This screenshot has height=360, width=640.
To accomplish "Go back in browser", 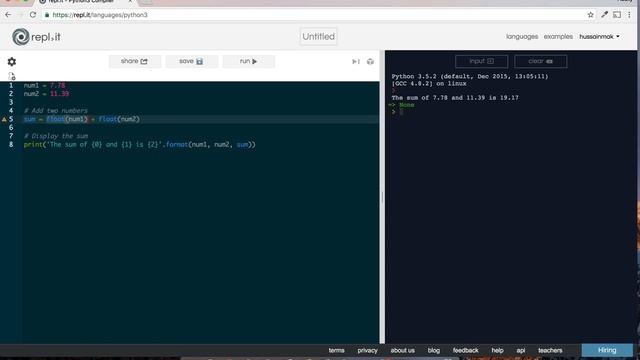I will [8, 15].
